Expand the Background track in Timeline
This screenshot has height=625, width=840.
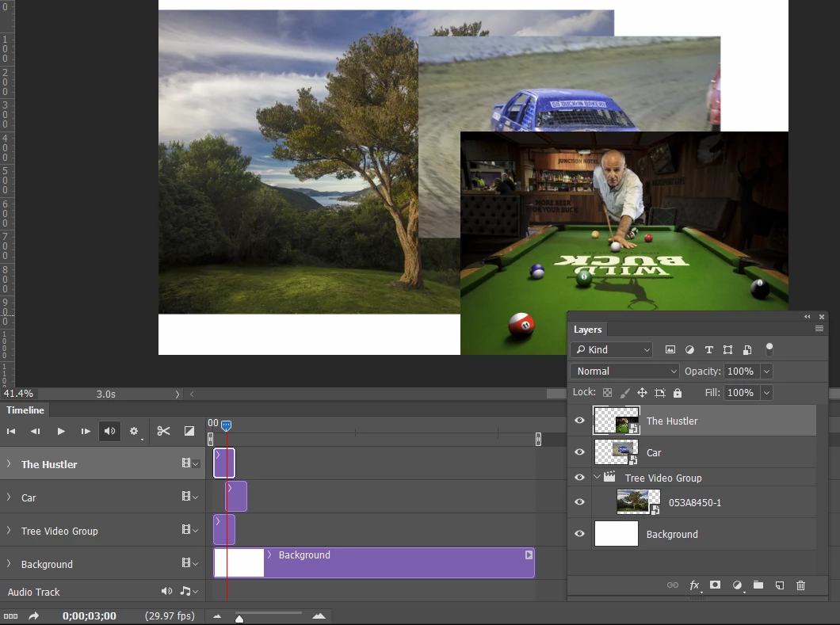pos(9,563)
